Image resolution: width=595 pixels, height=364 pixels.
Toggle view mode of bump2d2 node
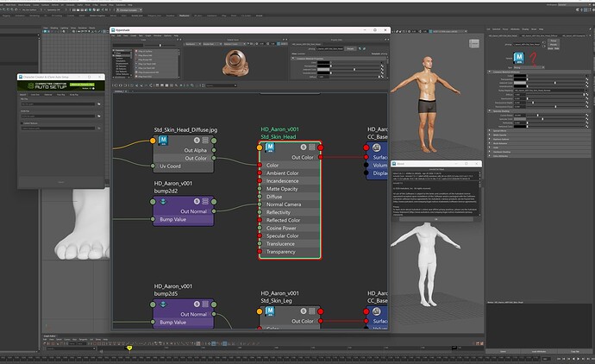(x=205, y=201)
